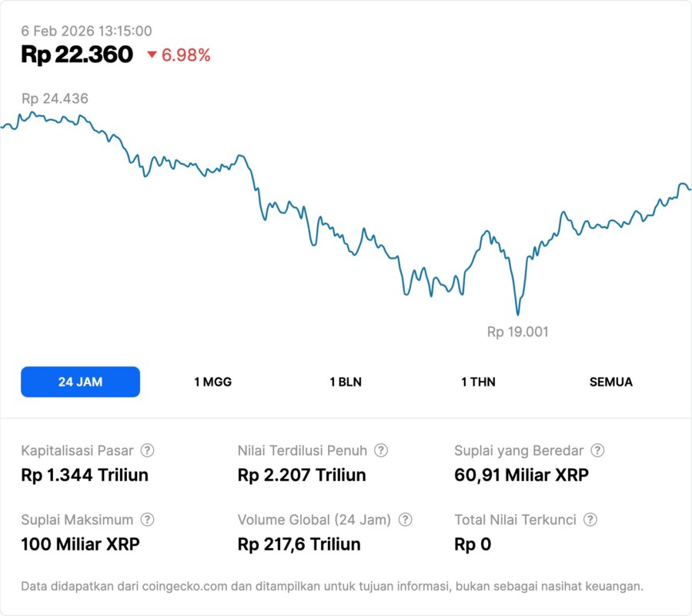This screenshot has width=692, height=616.
Task: Click the chart's lowest point near Rp 19.001
Action: click(x=517, y=313)
